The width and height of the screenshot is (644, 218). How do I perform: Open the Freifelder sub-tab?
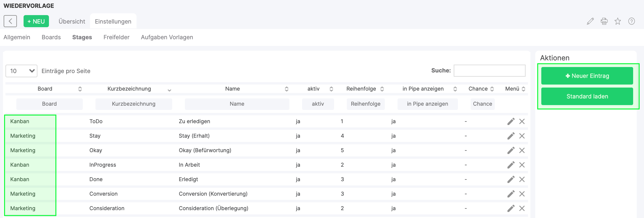point(116,37)
